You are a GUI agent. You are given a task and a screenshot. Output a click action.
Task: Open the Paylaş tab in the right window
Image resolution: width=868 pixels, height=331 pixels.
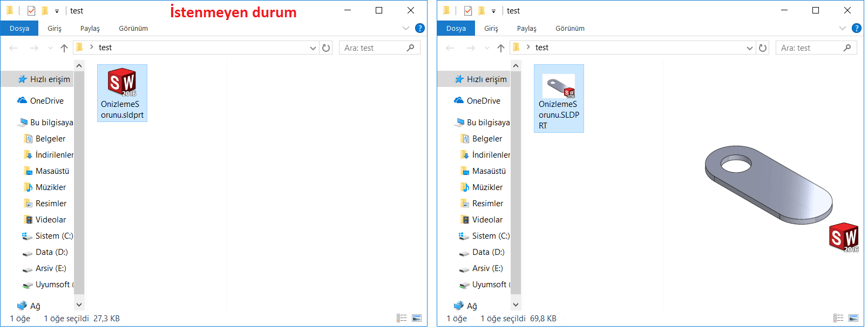click(x=527, y=28)
